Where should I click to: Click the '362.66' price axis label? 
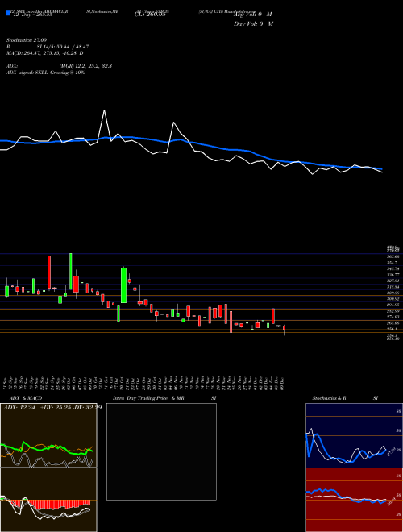pos(393,256)
